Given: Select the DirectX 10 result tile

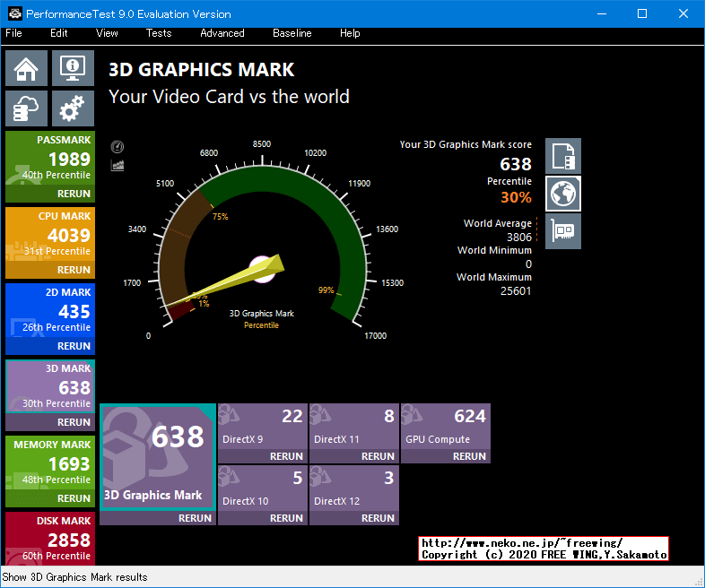Looking at the screenshot, I should coord(263,489).
